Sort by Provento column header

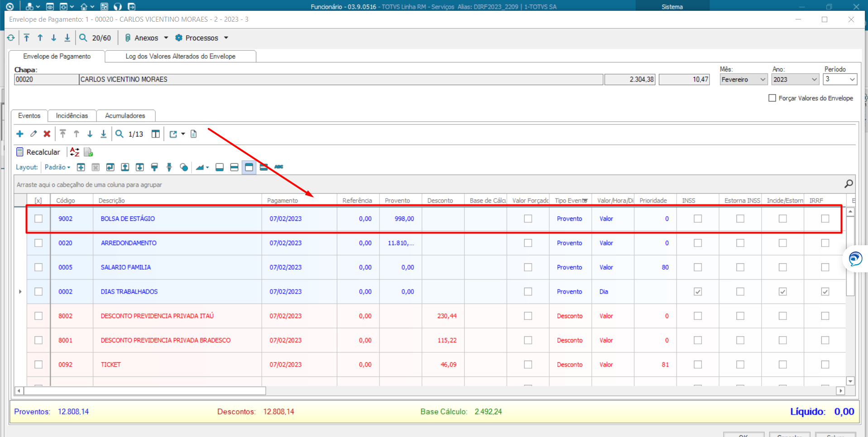pyautogui.click(x=401, y=200)
